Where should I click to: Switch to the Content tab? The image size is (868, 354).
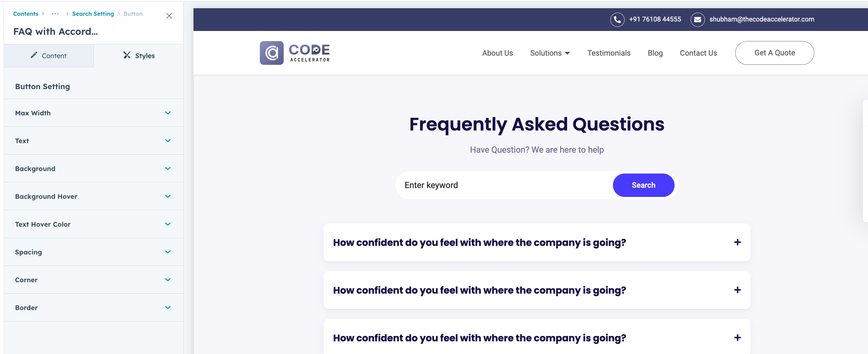coord(49,56)
